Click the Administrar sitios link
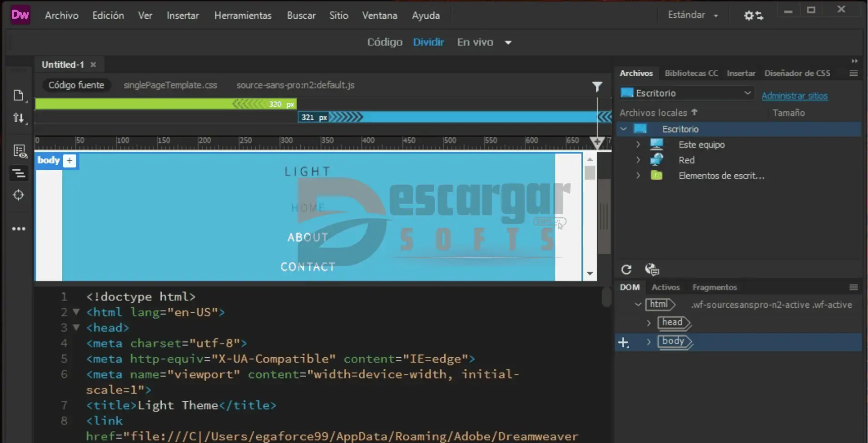868x443 pixels. (x=794, y=96)
